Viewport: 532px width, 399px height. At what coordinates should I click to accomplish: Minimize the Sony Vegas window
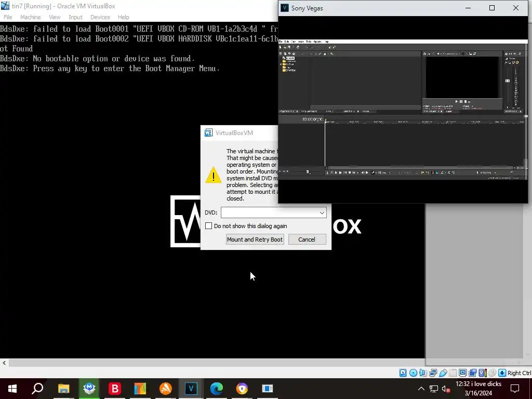pyautogui.click(x=468, y=8)
